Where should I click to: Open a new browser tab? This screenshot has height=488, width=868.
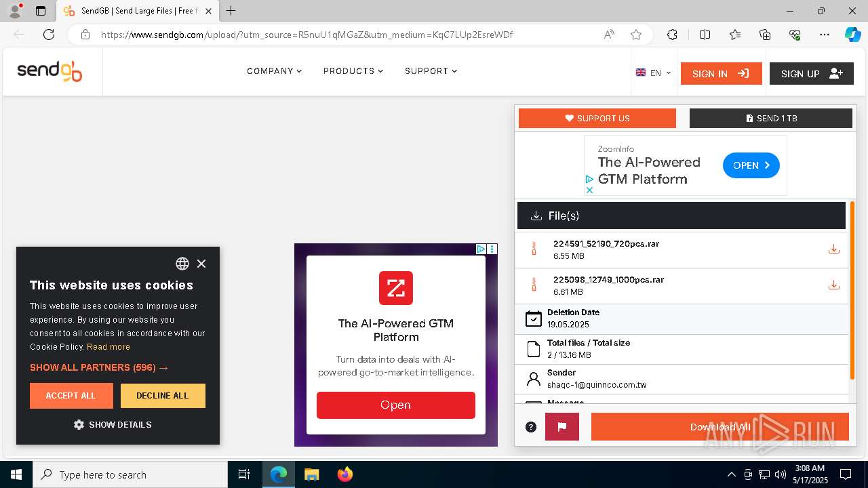[231, 11]
